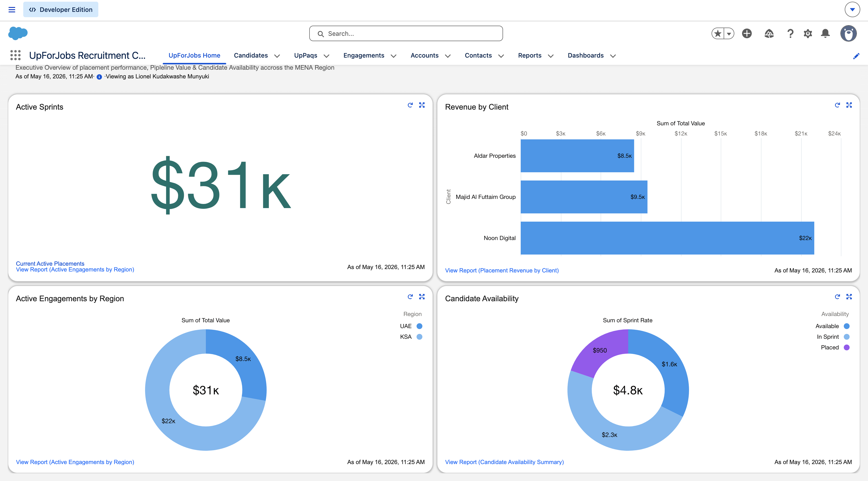
Task: Open the Help question mark icon
Action: point(790,33)
